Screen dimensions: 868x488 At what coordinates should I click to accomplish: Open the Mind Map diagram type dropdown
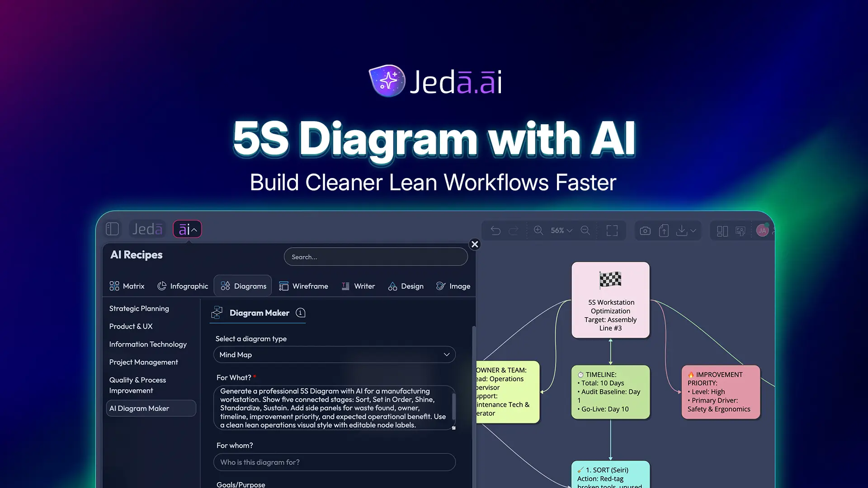[x=334, y=355]
